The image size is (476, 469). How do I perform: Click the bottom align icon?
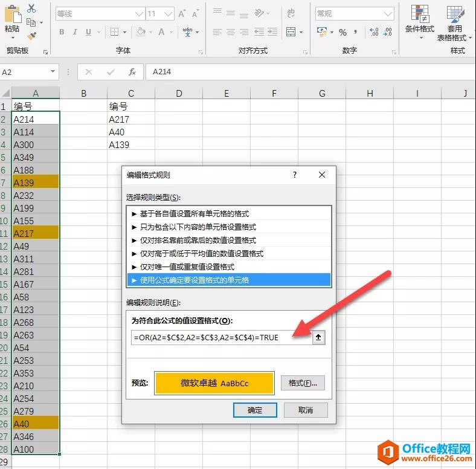(x=244, y=15)
